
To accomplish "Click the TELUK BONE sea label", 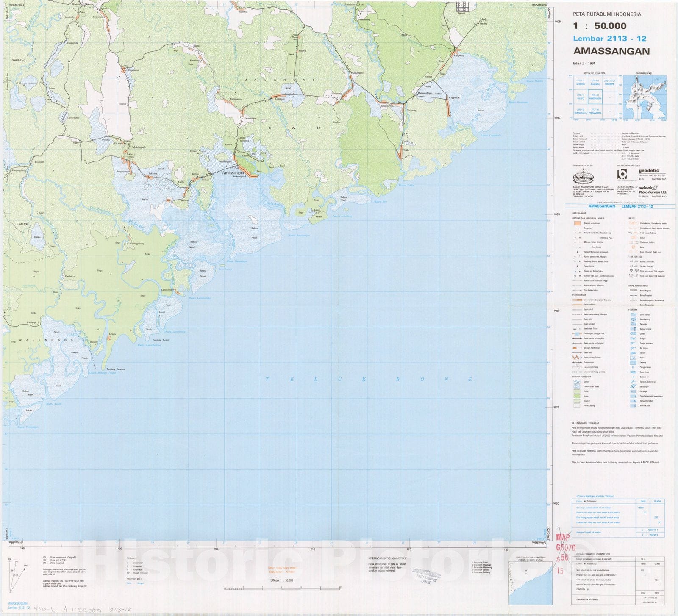I will (369, 379).
